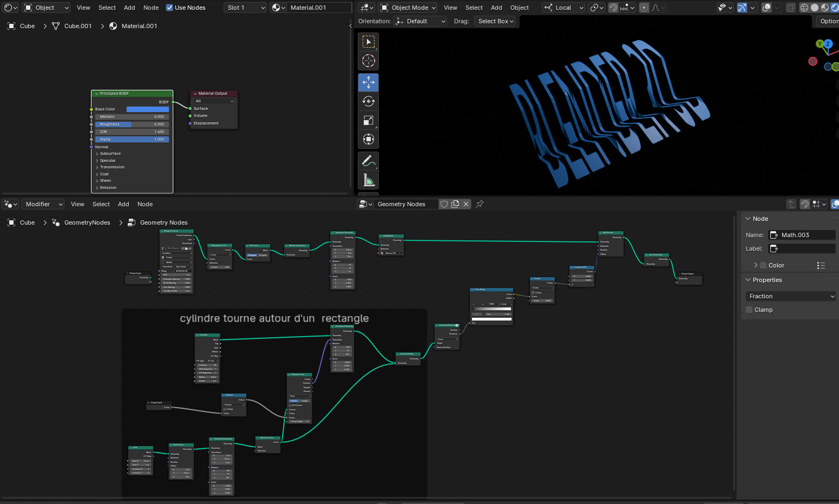The width and height of the screenshot is (839, 504).
Task: Edit the node Name field Math.003
Action: tap(802, 235)
